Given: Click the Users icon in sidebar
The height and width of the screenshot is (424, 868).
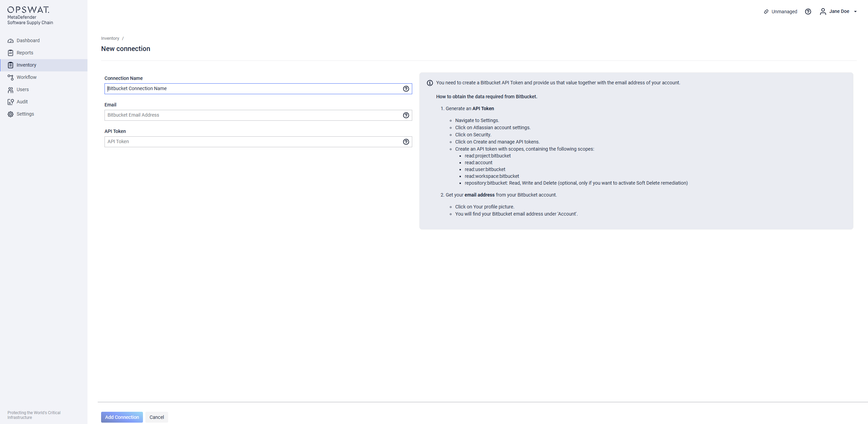Looking at the screenshot, I should pyautogui.click(x=11, y=90).
